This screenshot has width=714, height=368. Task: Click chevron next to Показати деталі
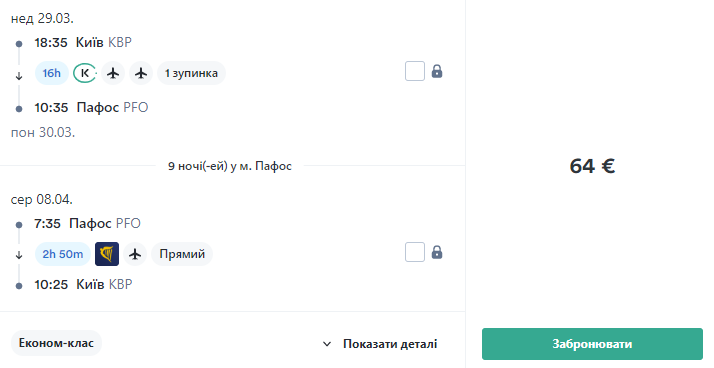click(327, 344)
